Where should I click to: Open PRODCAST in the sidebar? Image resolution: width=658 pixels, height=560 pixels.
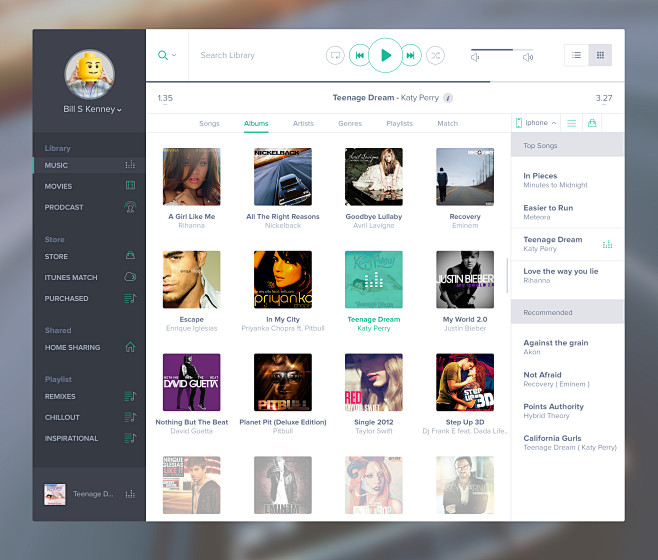coord(64,207)
